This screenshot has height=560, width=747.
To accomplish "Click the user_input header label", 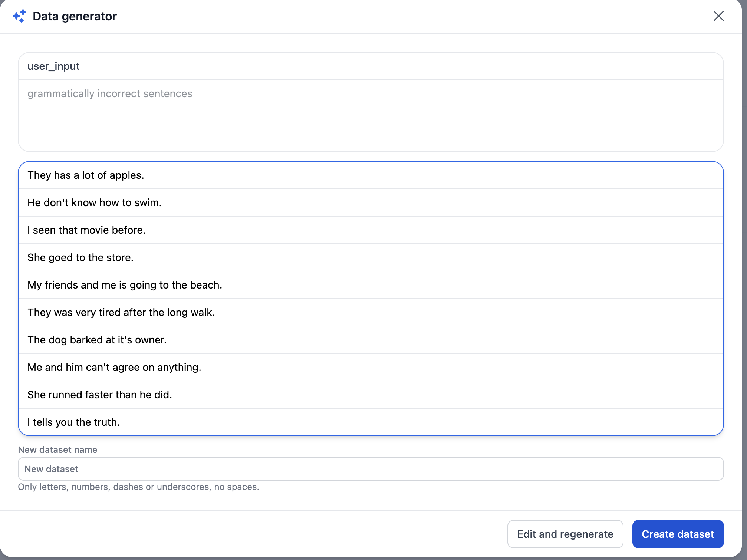I will (x=53, y=66).
